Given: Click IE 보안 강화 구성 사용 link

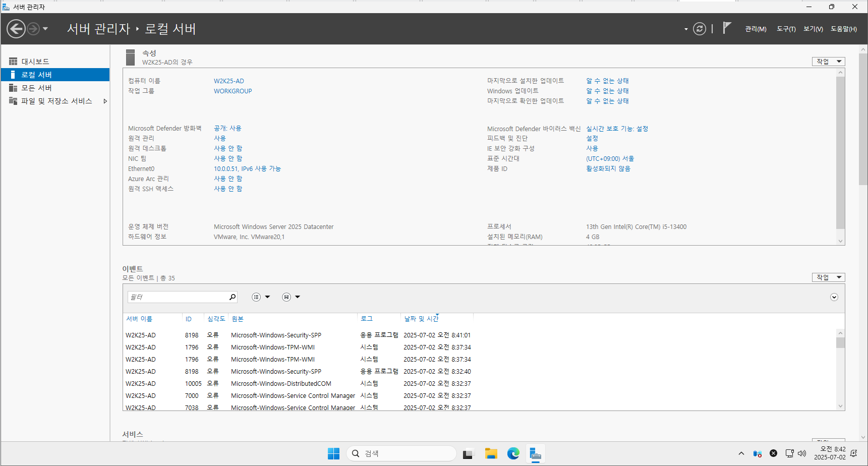Looking at the screenshot, I should pyautogui.click(x=592, y=148).
